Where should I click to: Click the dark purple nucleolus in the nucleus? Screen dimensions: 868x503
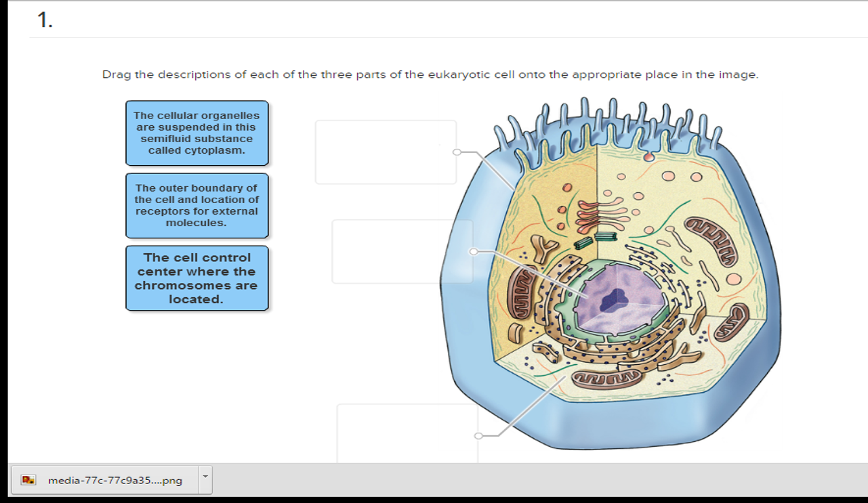click(x=615, y=298)
